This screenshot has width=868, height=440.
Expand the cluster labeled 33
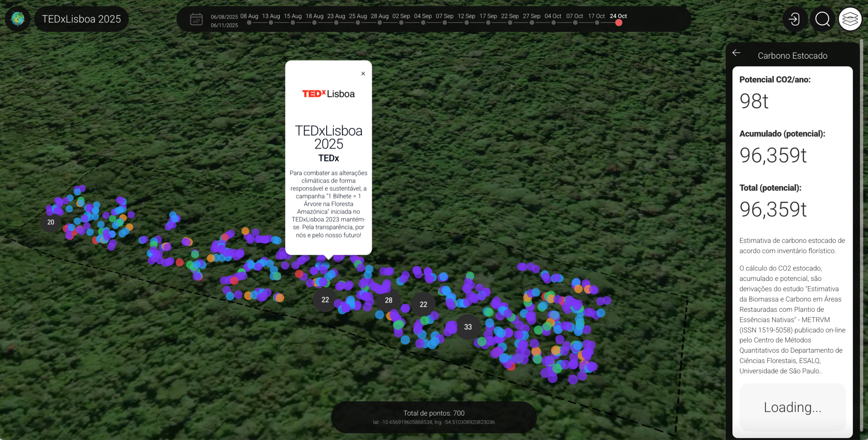click(468, 327)
